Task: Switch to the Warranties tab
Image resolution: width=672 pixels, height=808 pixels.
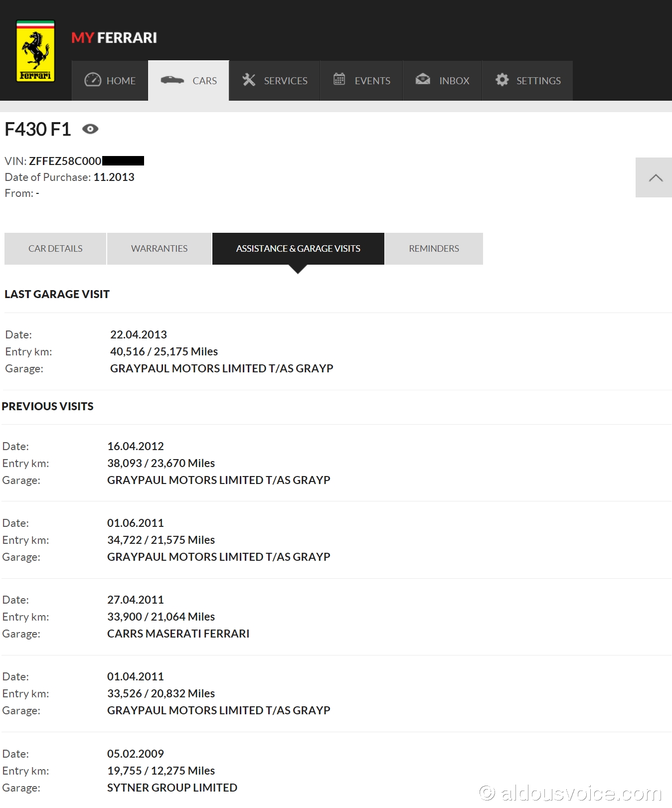Action: point(159,248)
